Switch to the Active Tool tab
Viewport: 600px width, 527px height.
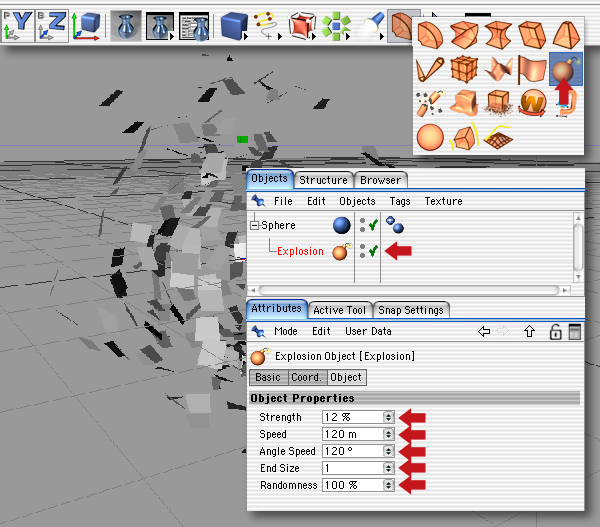click(x=339, y=310)
